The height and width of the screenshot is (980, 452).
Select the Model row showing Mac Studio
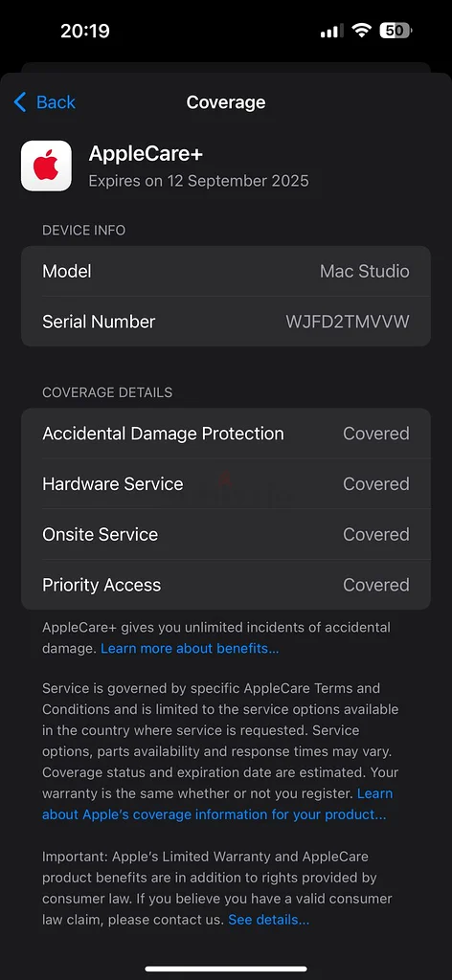click(x=226, y=271)
